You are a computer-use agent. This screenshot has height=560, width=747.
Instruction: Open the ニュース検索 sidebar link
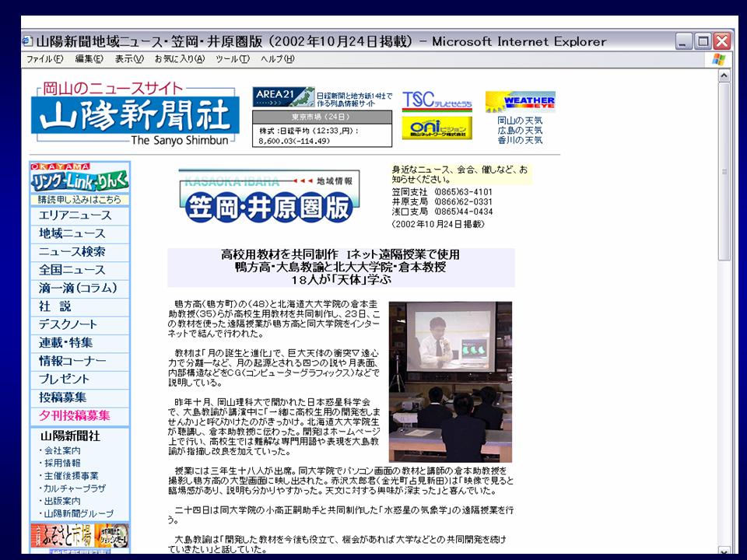tap(72, 252)
